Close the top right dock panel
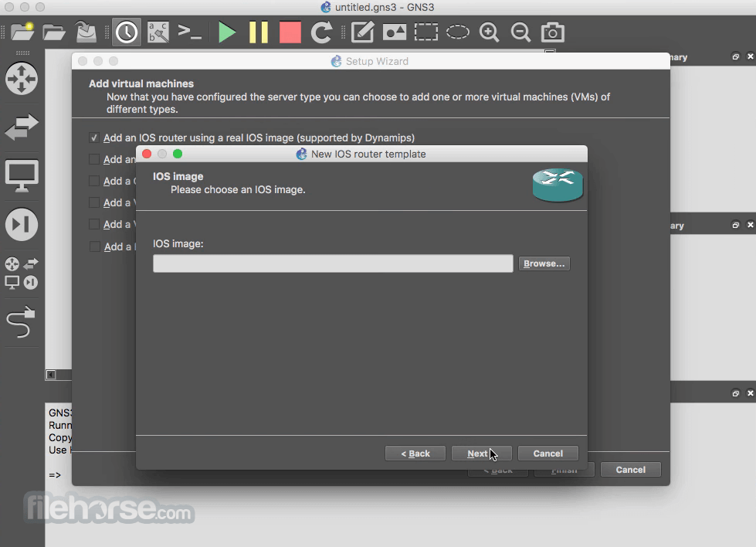The height and width of the screenshot is (547, 756). pos(751,57)
